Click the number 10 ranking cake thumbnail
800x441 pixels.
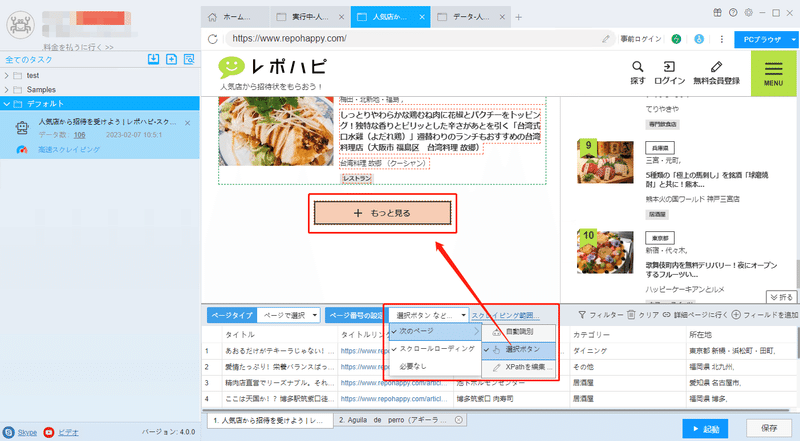tap(606, 251)
